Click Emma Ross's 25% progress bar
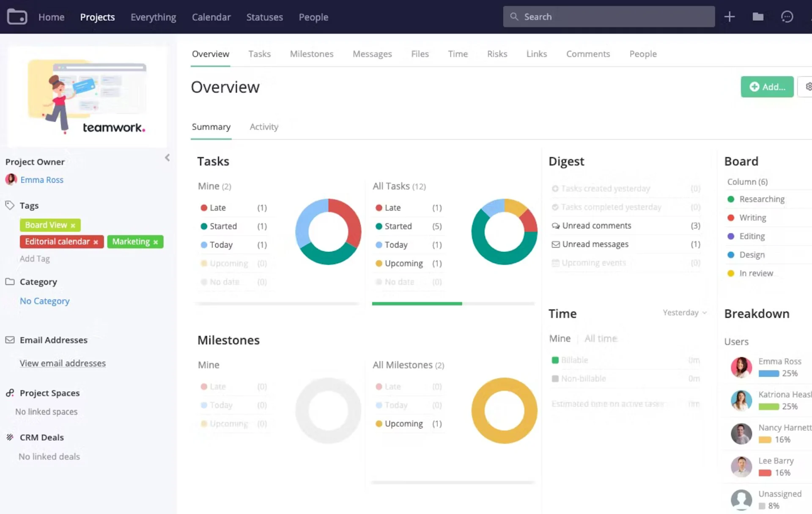Screen dimensions: 812x514 (x=770, y=374)
